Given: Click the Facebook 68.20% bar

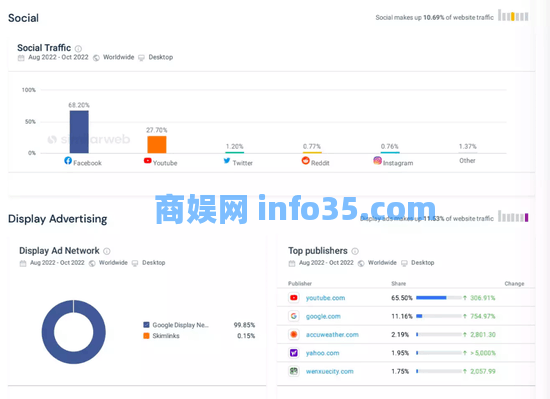Looking at the screenshot, I should [79, 132].
